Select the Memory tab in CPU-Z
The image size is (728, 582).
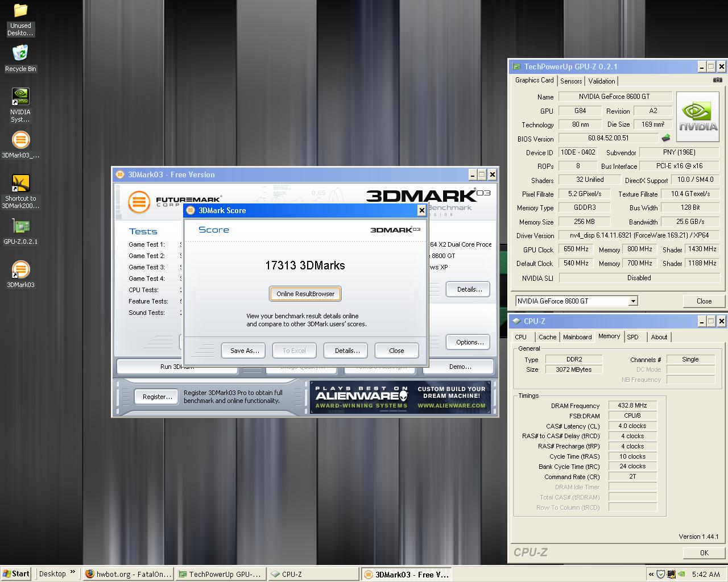pos(609,336)
